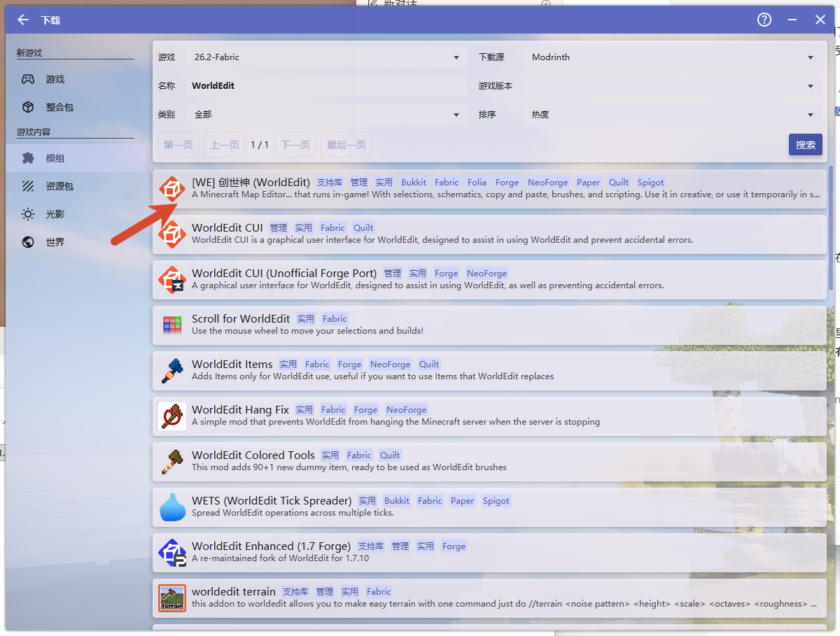The image size is (840, 636).
Task: Click the 搜索 search button
Action: point(805,145)
